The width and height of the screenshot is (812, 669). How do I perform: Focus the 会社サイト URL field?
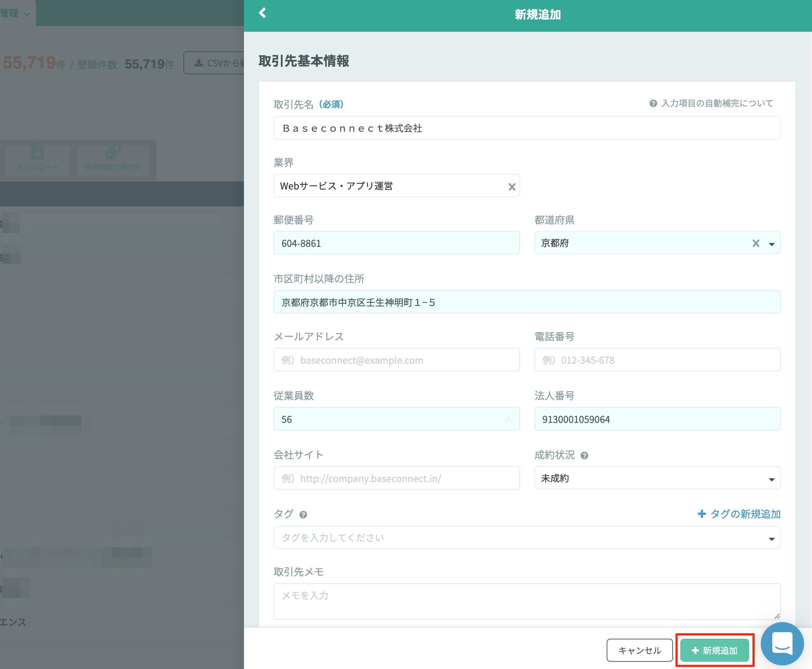coord(397,478)
